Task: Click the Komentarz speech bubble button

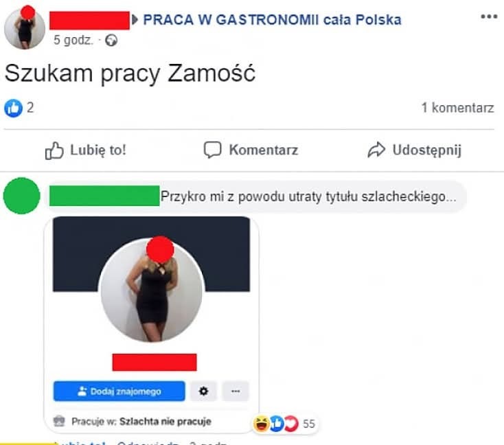Action: coord(251,150)
